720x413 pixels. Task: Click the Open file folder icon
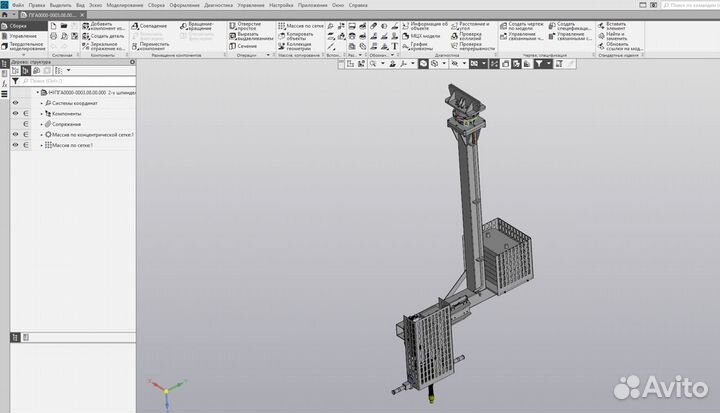[64, 26]
